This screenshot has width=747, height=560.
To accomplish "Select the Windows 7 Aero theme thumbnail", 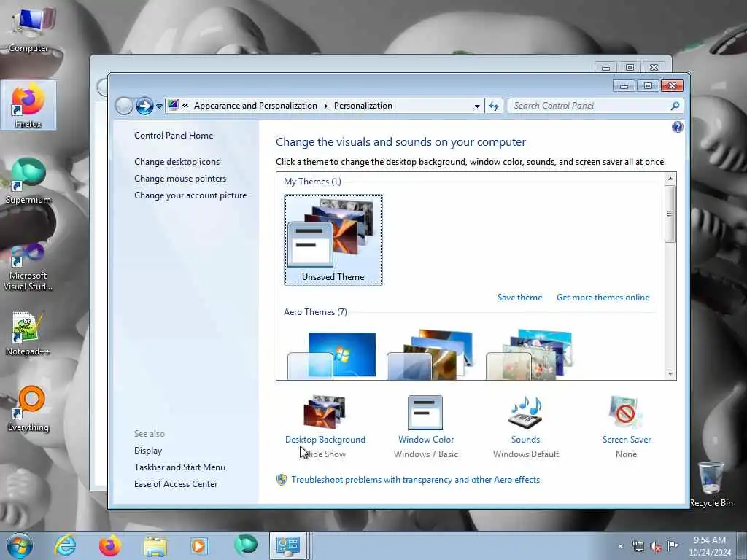I will pos(332,355).
